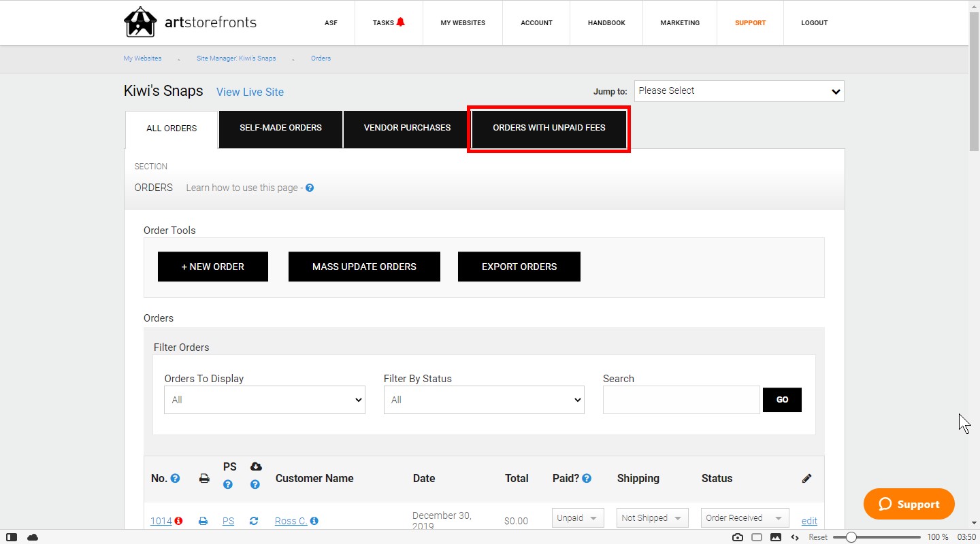Click the My Websites breadcrumb link

[142, 58]
